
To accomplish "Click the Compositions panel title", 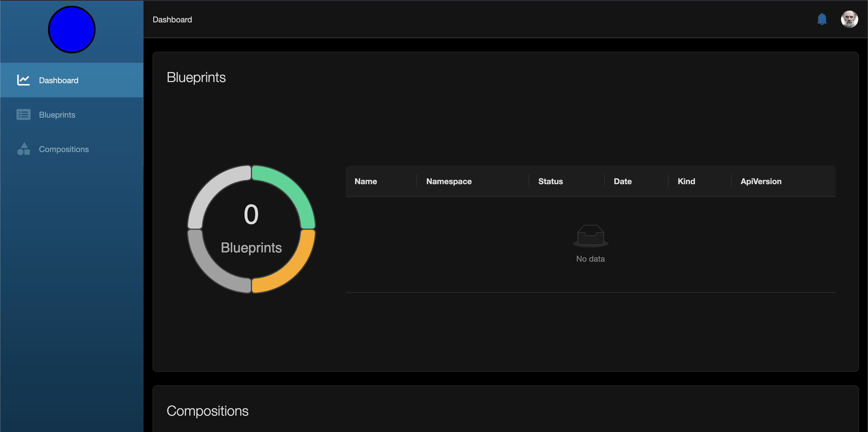I will tap(208, 411).
